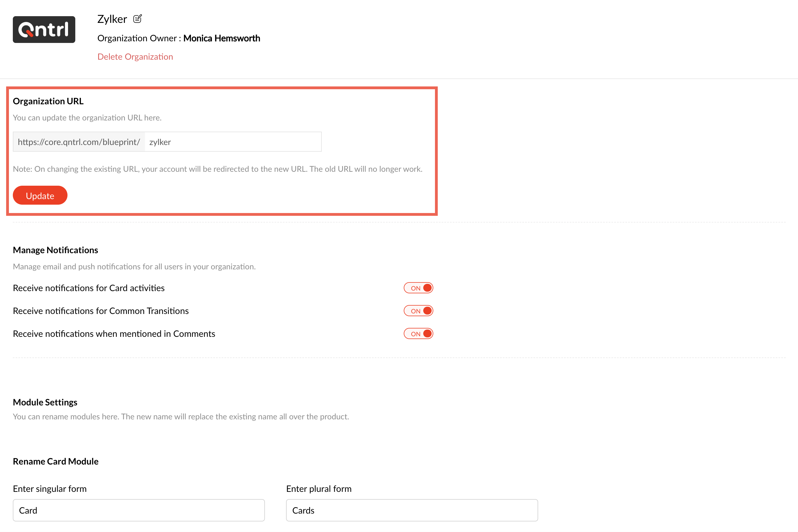This screenshot has height=532, width=798.
Task: Click the Enter plural form label
Action: 319,489
